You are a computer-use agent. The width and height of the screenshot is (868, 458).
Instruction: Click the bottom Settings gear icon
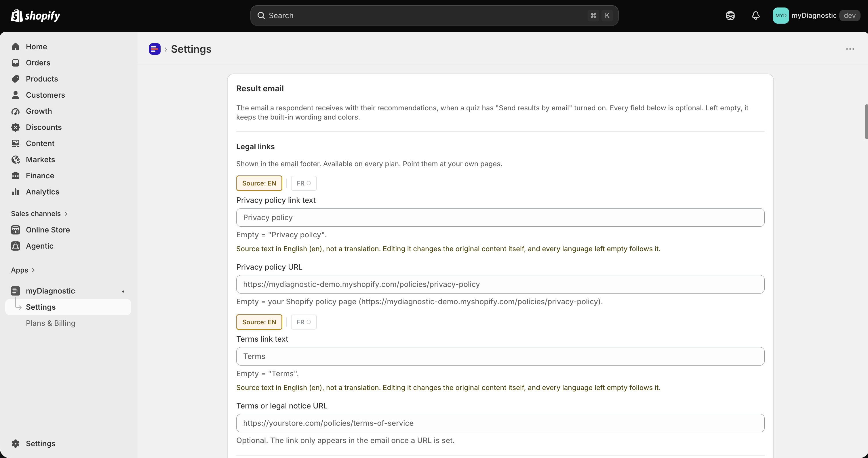[x=16, y=444]
